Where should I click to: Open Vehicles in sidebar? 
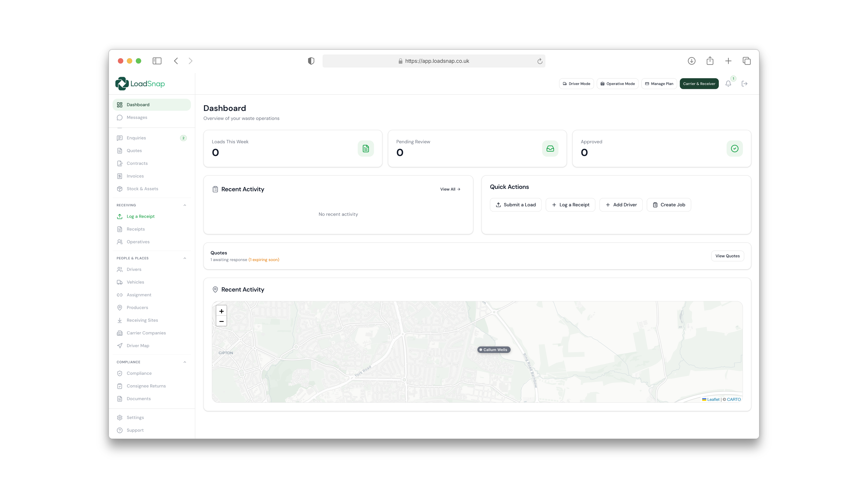pyautogui.click(x=152, y=282)
